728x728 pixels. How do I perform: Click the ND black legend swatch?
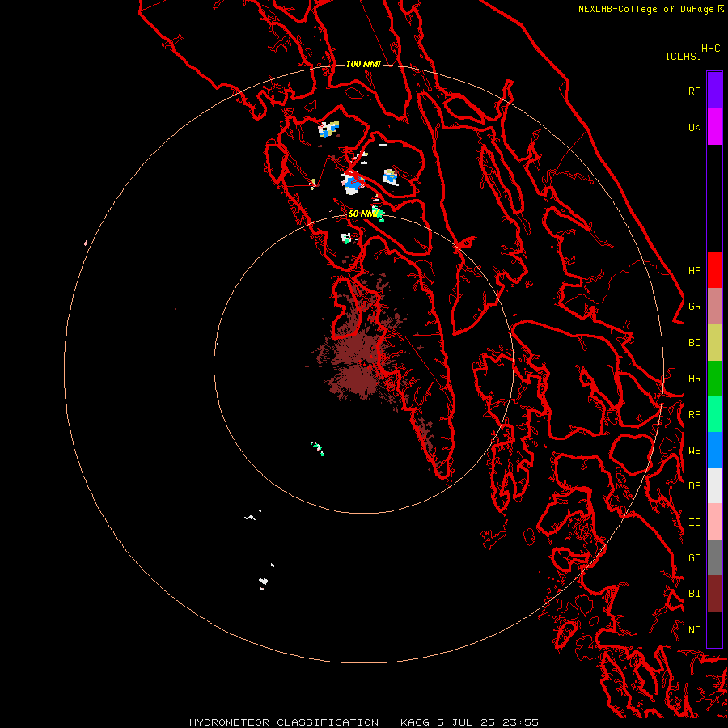click(714, 629)
